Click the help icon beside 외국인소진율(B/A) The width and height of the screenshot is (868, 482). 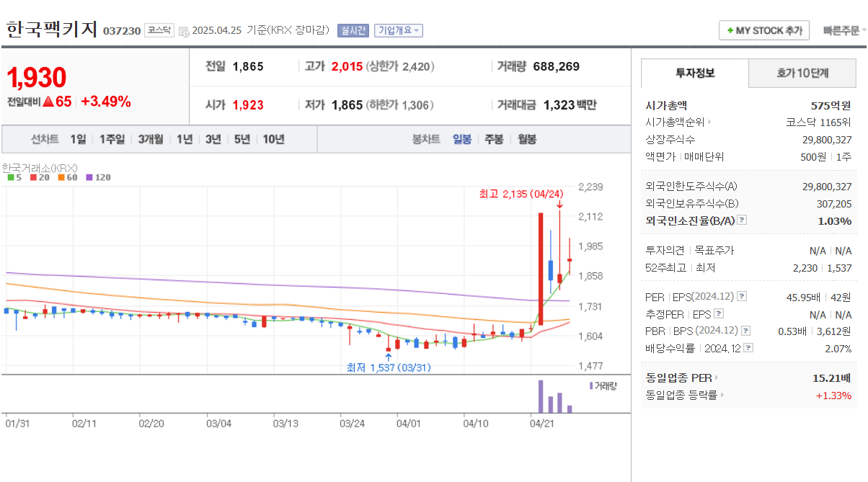pos(742,220)
